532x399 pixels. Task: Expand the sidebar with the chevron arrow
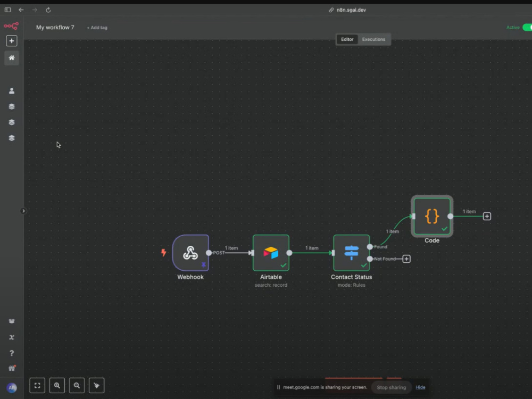pyautogui.click(x=23, y=211)
